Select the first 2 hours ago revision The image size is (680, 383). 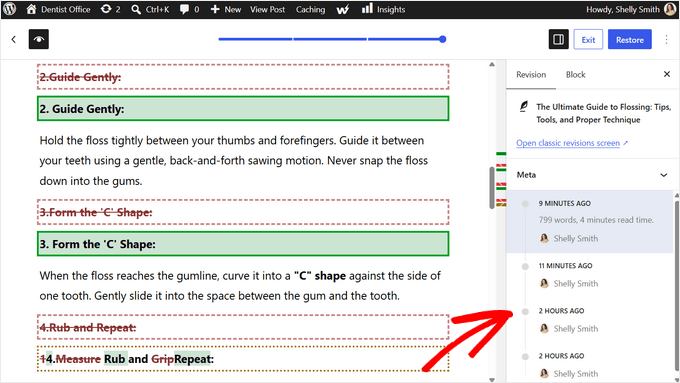tap(589, 320)
